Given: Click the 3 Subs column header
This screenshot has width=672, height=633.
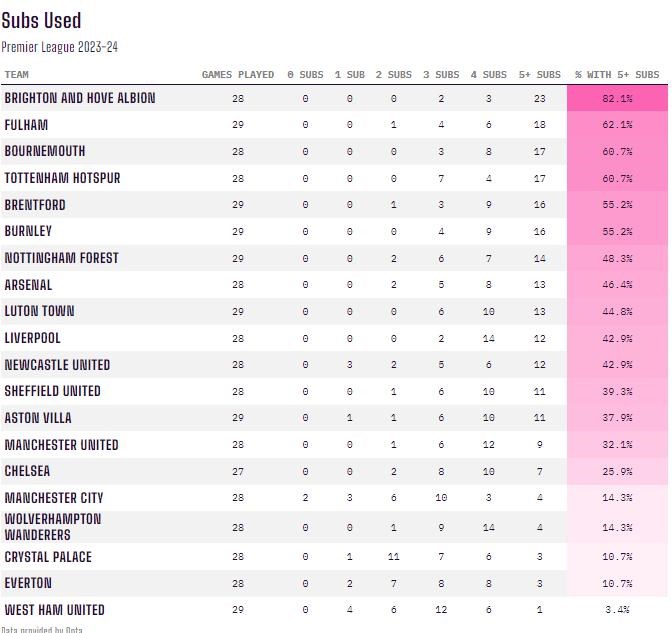Looking at the screenshot, I should click(441, 75).
